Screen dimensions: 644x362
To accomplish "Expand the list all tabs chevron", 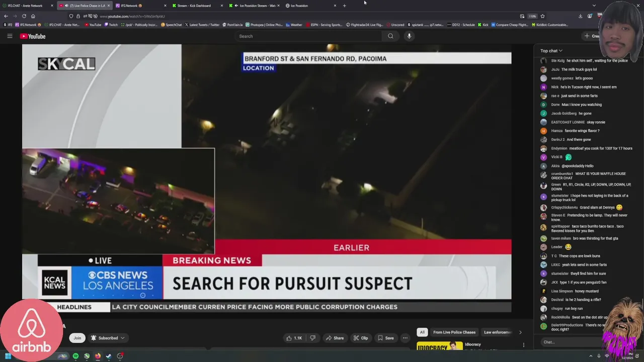I will pyautogui.click(x=594, y=6).
